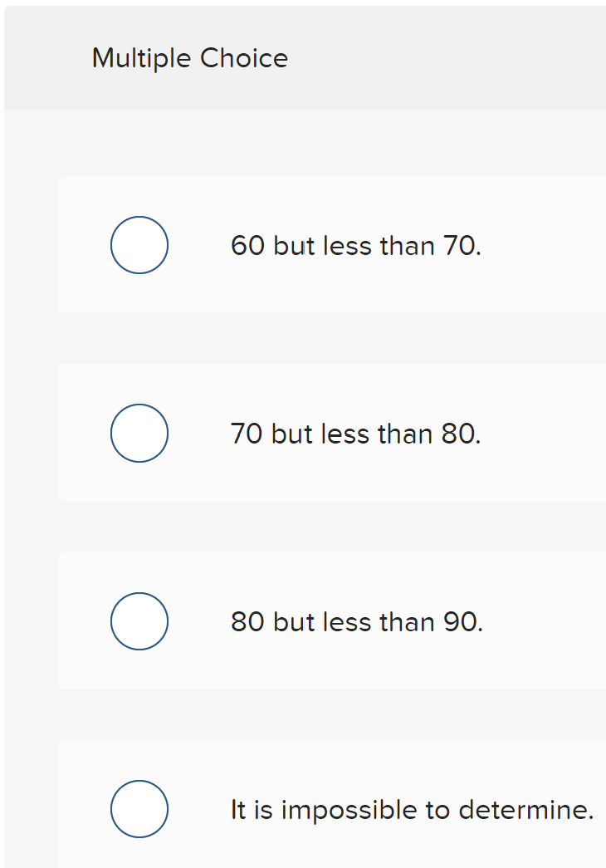606x868 pixels.
Task: Select the radio button for 'It is impossible to determine.'
Action: point(139,808)
